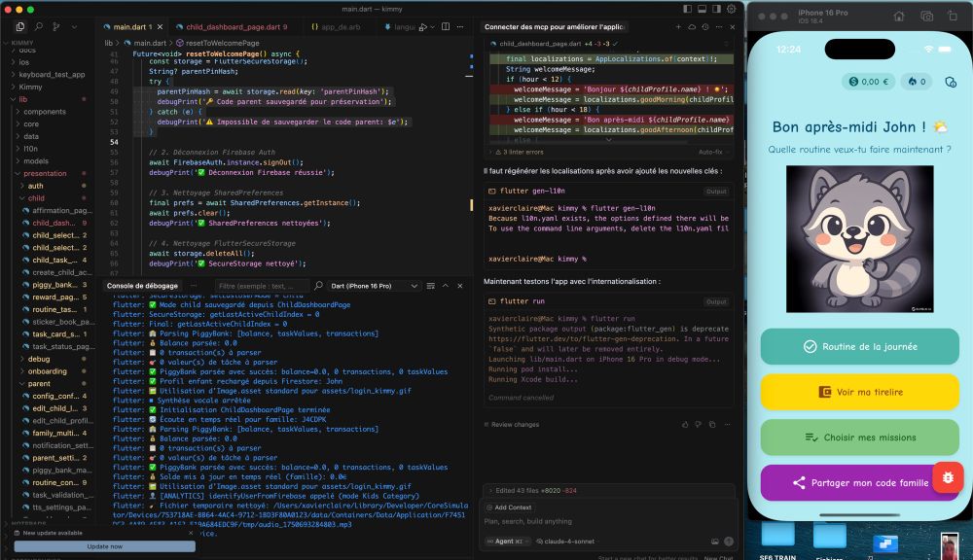
Task: Close the debug console panel
Action: (x=460, y=286)
